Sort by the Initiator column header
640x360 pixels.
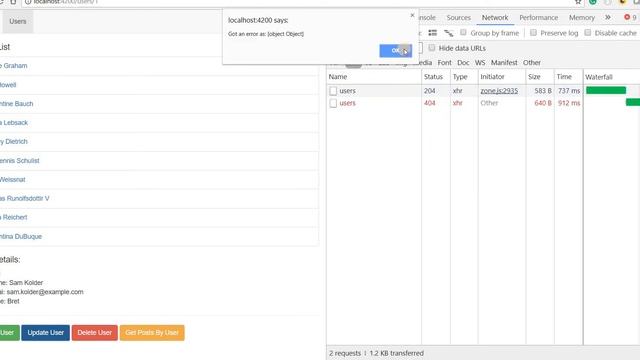501,77
